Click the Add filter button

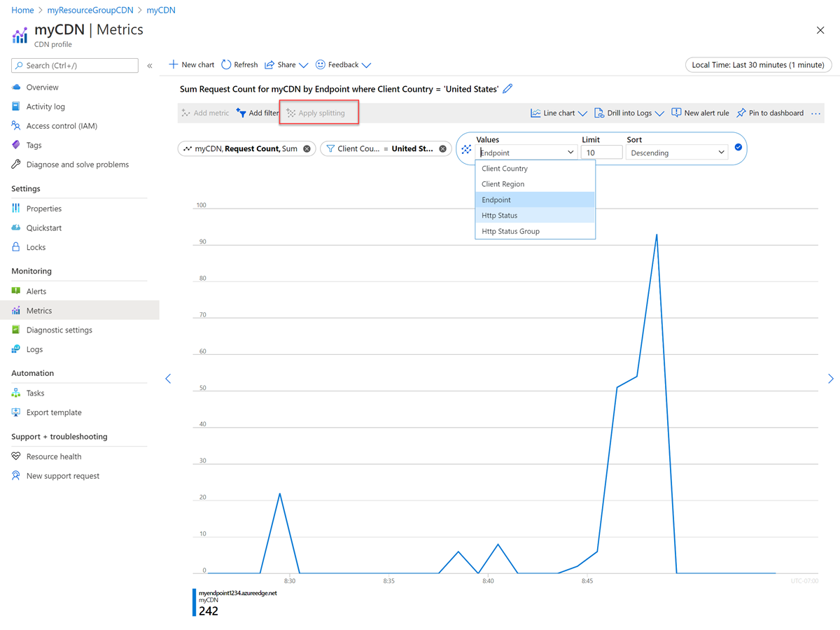point(258,113)
